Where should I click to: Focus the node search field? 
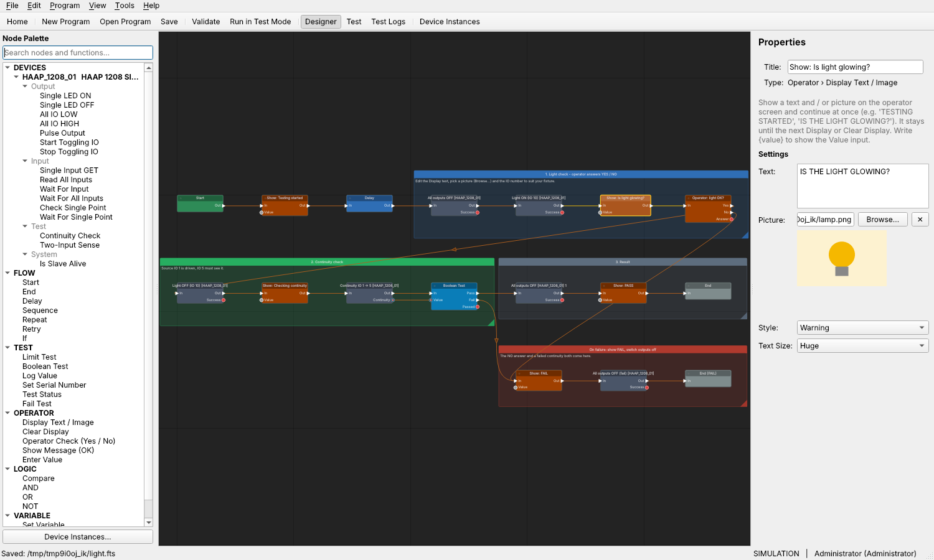78,53
